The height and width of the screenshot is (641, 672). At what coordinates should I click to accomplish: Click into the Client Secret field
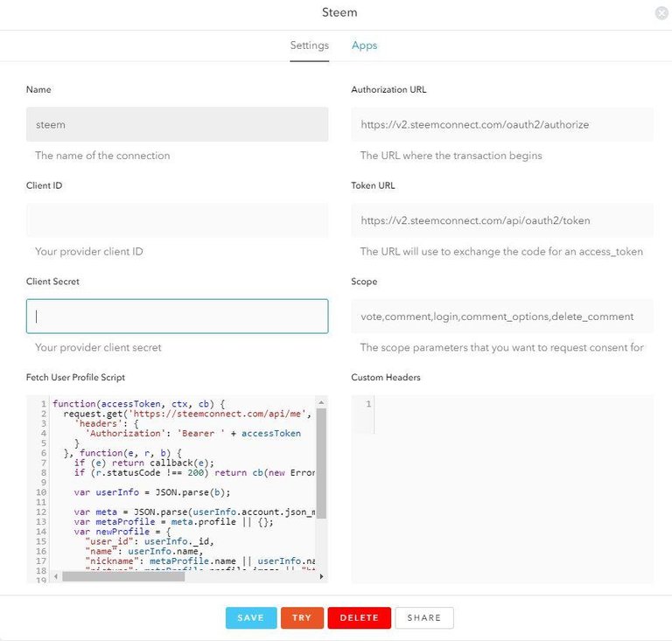point(177,317)
